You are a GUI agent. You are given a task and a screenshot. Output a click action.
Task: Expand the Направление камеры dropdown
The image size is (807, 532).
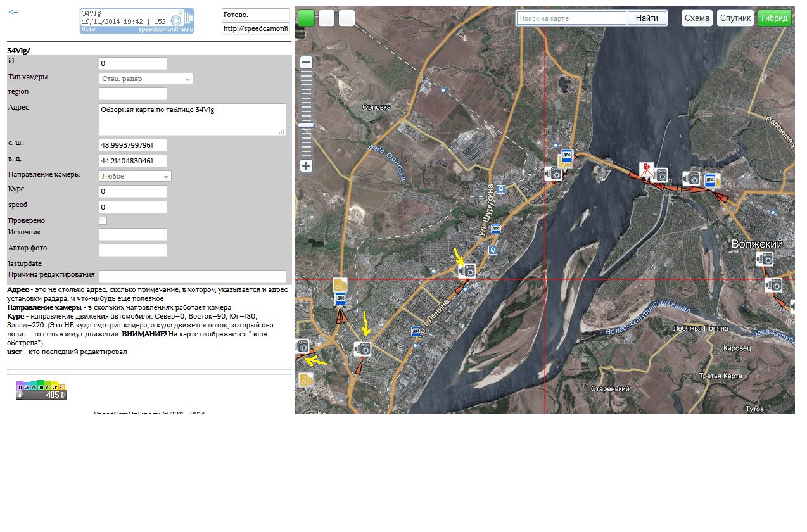(135, 177)
